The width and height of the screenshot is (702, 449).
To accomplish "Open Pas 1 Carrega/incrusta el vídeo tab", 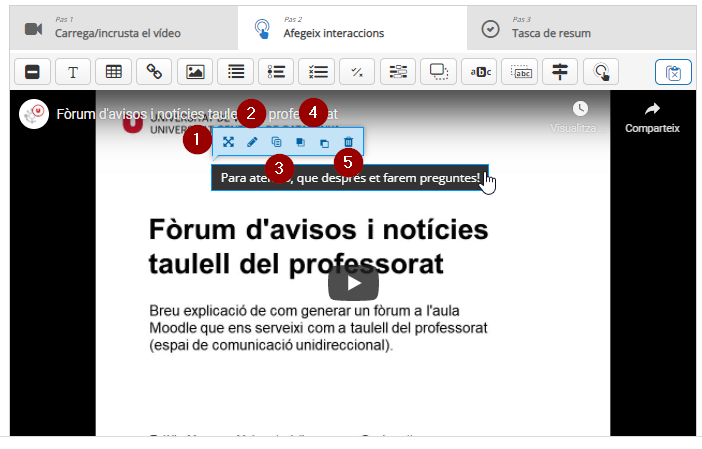I will point(124,28).
